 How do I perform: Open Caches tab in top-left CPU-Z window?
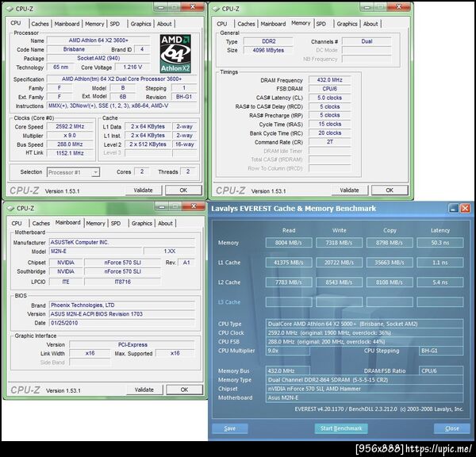coord(40,24)
